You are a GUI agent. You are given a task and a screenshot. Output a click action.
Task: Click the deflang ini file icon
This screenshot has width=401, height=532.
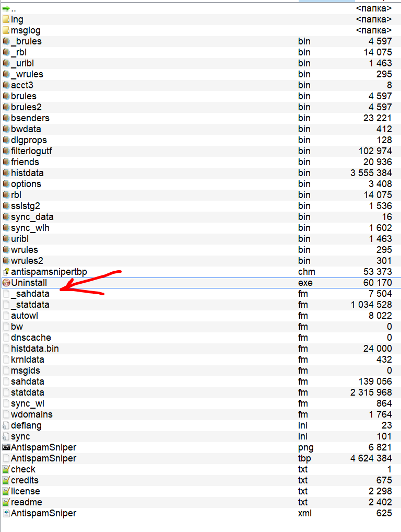click(6, 425)
